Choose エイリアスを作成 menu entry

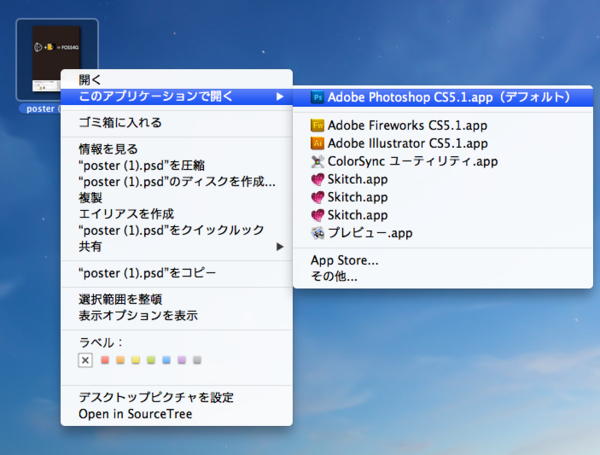tap(177, 214)
